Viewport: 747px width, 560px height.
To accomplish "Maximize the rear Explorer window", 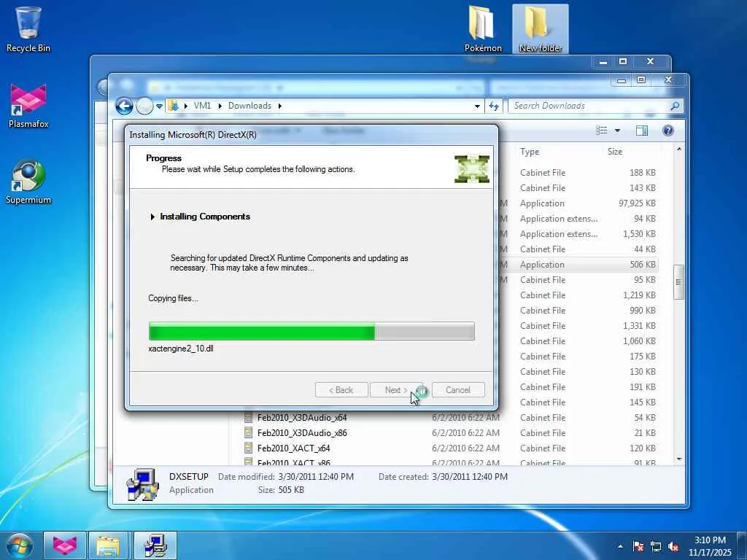I will point(623,61).
